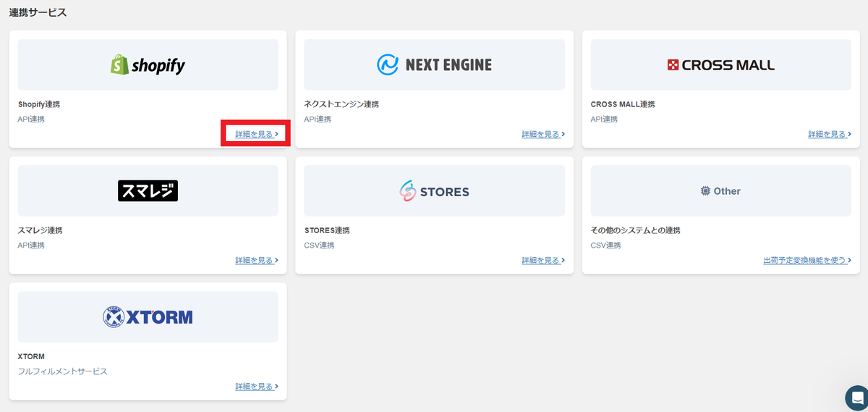Image resolution: width=868 pixels, height=412 pixels.
Task: Click the 連携サービス page heading
Action: pos(38,12)
